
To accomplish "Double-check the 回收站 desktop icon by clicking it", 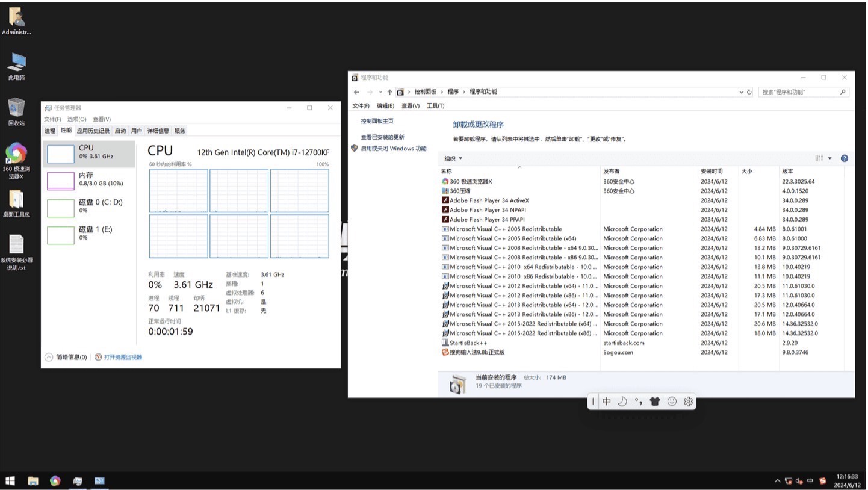I will pos(16,111).
